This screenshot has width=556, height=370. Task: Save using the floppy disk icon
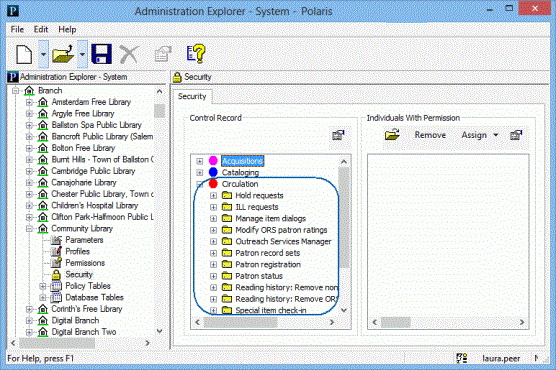tap(101, 54)
